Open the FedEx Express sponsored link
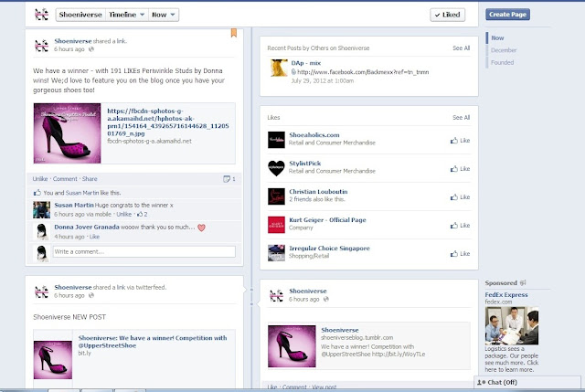 click(x=506, y=294)
